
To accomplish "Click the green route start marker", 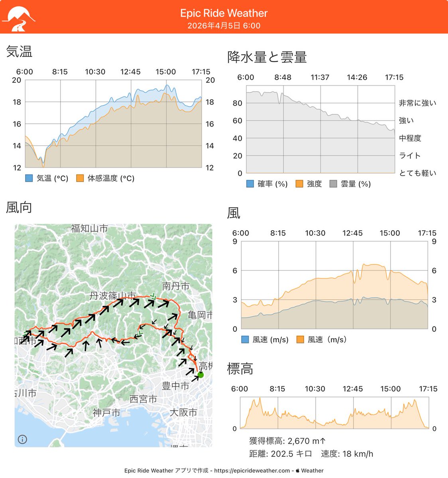I will (x=200, y=375).
